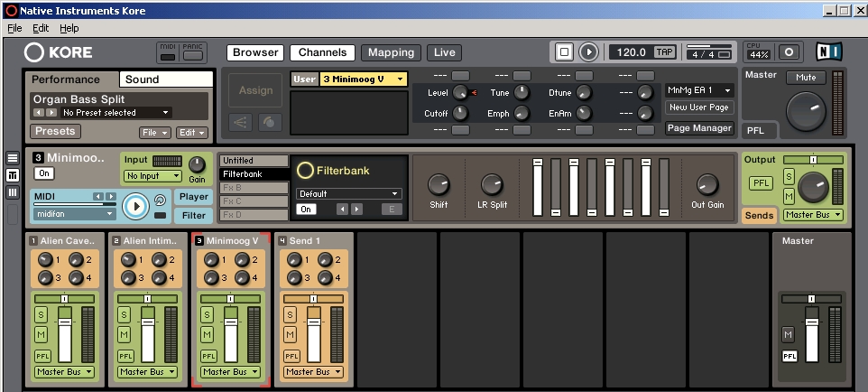Adjust the Cutoff knob
Image resolution: width=868 pixels, height=392 pixels.
tap(460, 113)
